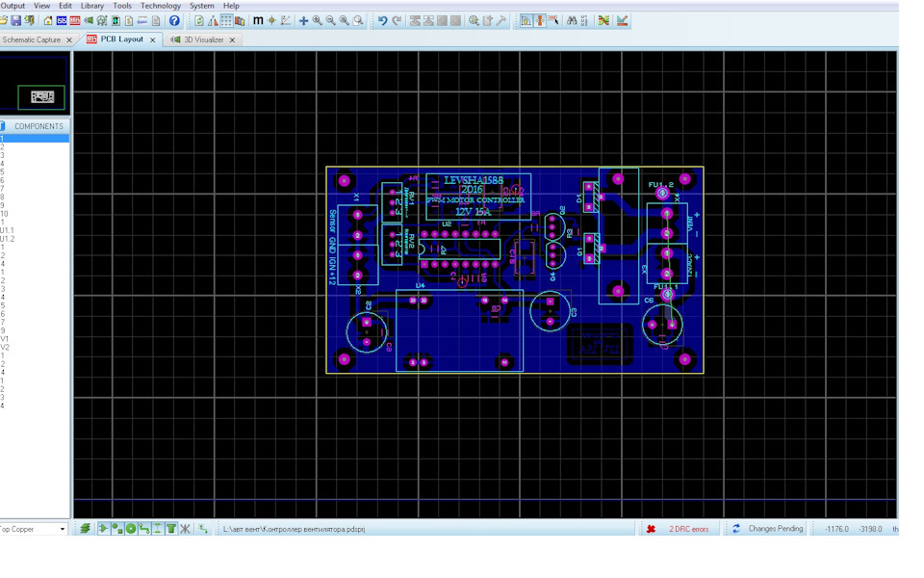This screenshot has height=578, width=924.
Task: Open the Edit menu
Action: pyautogui.click(x=65, y=6)
